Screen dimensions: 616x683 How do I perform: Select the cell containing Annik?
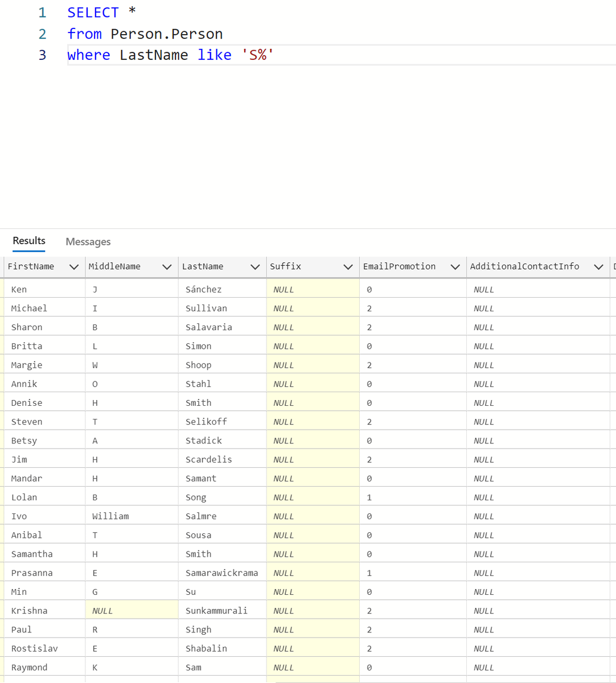point(44,384)
